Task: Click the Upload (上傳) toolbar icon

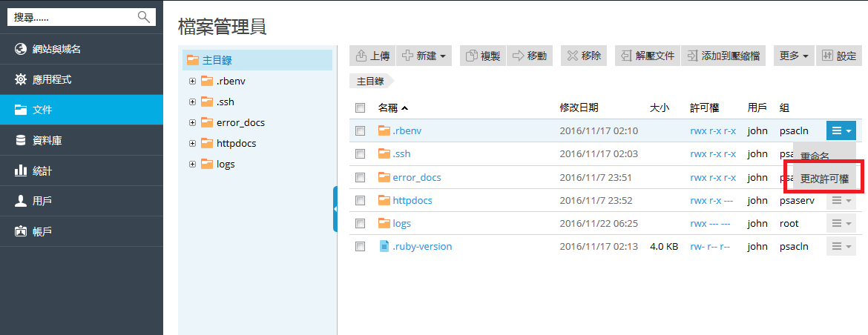Action: pos(361,56)
